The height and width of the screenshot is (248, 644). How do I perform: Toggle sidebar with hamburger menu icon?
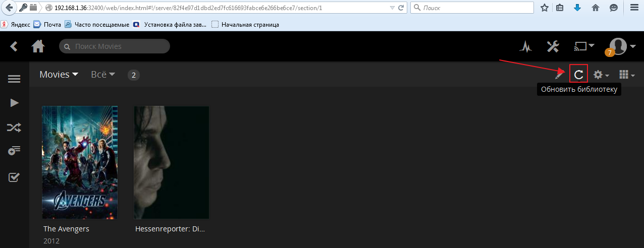14,79
